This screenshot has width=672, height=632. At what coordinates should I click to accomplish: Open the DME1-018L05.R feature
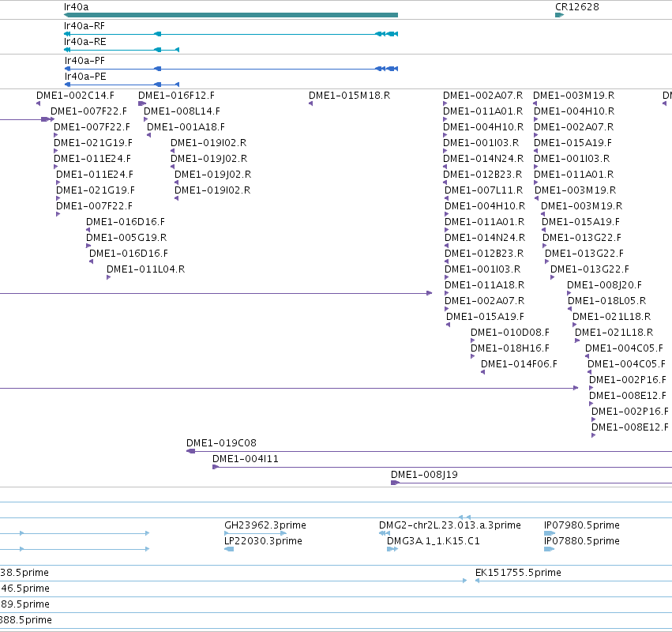coord(569,309)
